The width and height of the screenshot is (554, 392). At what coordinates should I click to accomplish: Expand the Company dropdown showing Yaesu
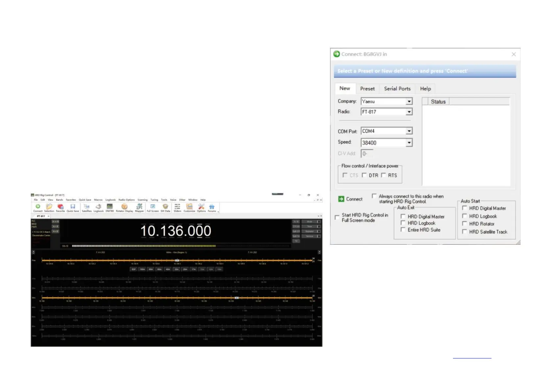click(x=409, y=101)
